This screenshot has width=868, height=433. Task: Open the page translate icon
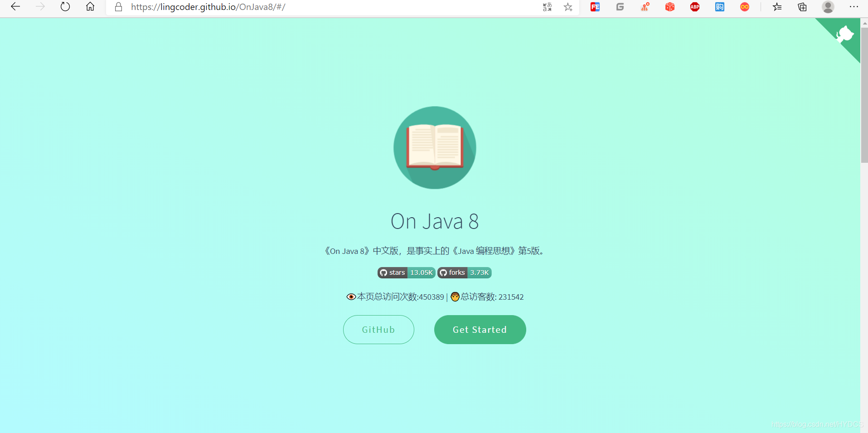(547, 7)
